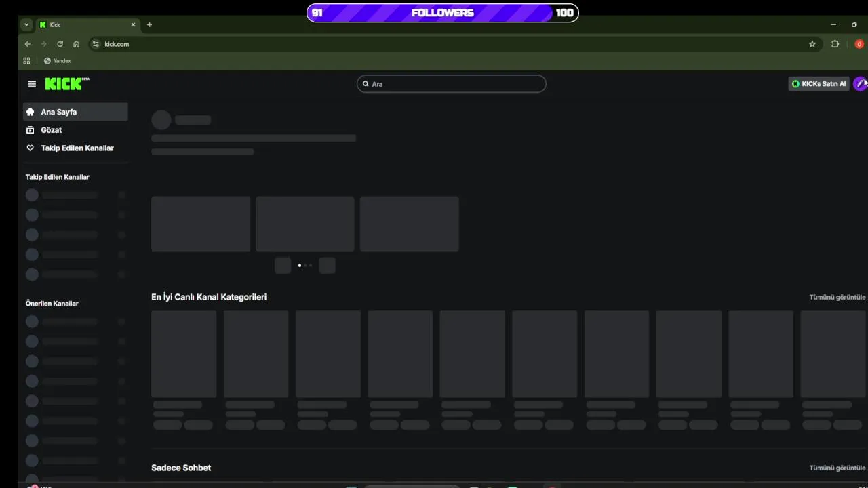
Task: Open the apps grid in bookmarks bar
Action: tap(26, 61)
